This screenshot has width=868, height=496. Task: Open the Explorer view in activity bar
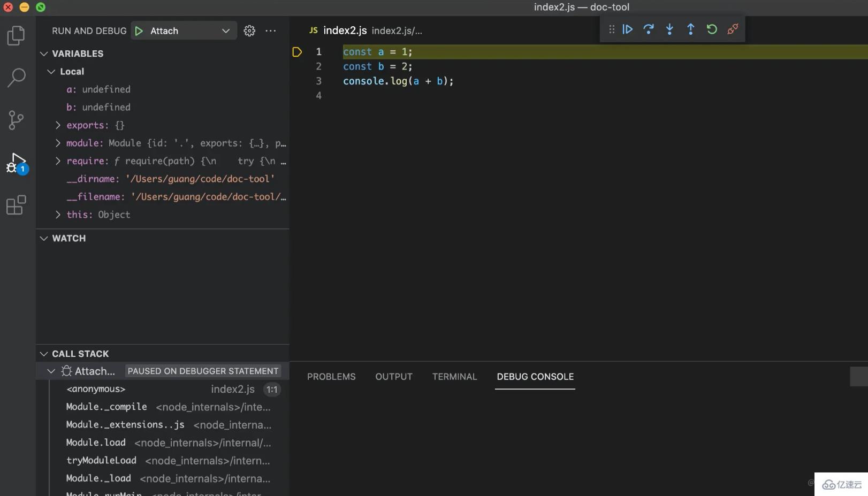point(16,36)
